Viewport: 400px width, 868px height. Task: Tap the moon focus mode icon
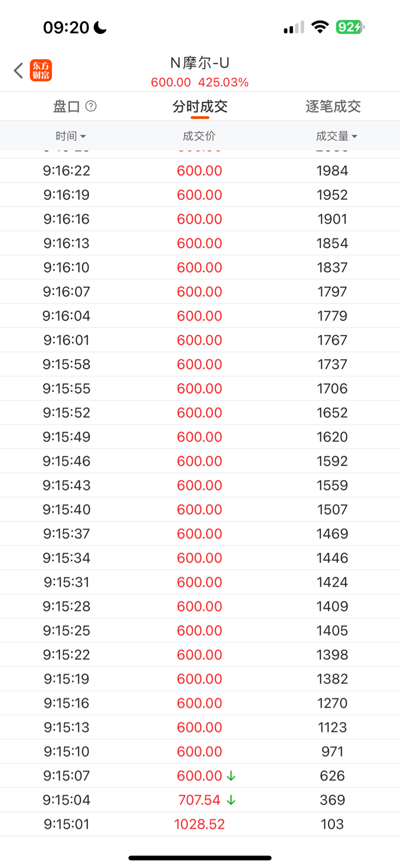click(100, 28)
